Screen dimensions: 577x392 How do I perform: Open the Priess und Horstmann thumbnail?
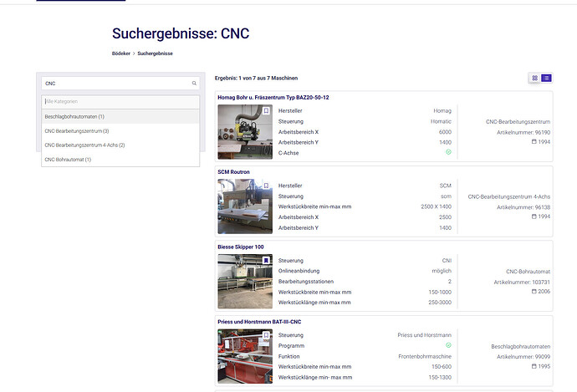click(245, 356)
